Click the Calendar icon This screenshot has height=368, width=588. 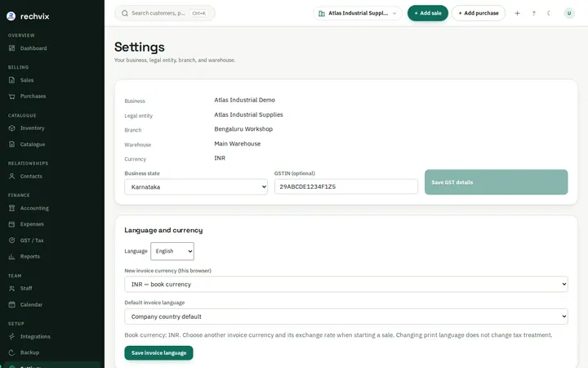(11, 304)
